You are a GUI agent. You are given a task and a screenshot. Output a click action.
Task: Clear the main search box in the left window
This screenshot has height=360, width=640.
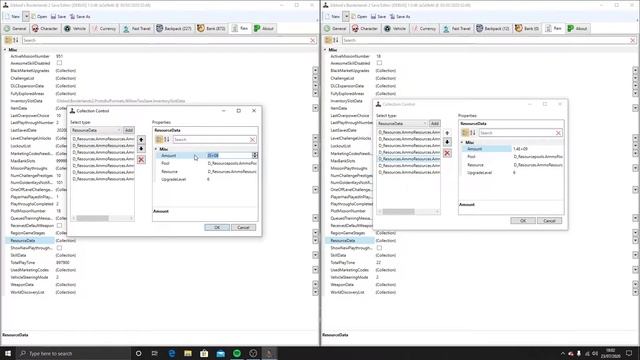pos(313,40)
